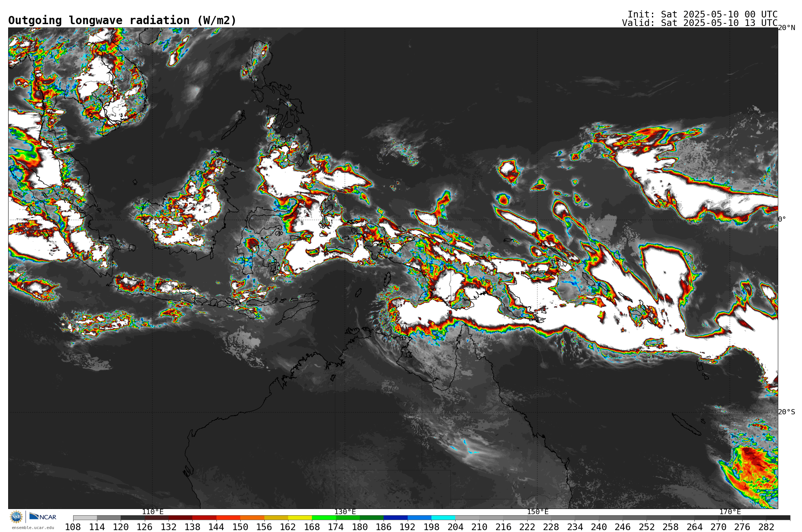Click the colorbar tick label 174

336,527
